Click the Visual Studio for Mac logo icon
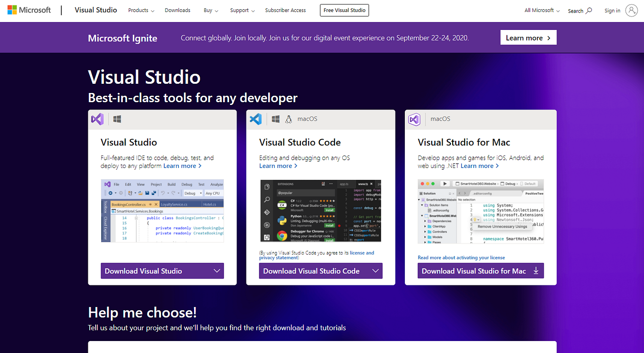Viewport: 644px width, 353px height. click(414, 119)
